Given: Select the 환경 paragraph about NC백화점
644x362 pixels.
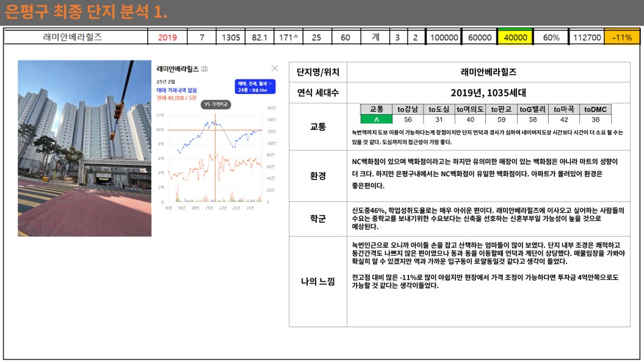Looking at the screenshot, I should (x=485, y=173).
